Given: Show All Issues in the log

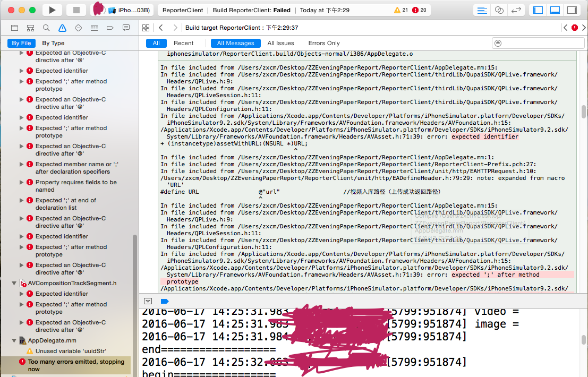Looking at the screenshot, I should 280,43.
